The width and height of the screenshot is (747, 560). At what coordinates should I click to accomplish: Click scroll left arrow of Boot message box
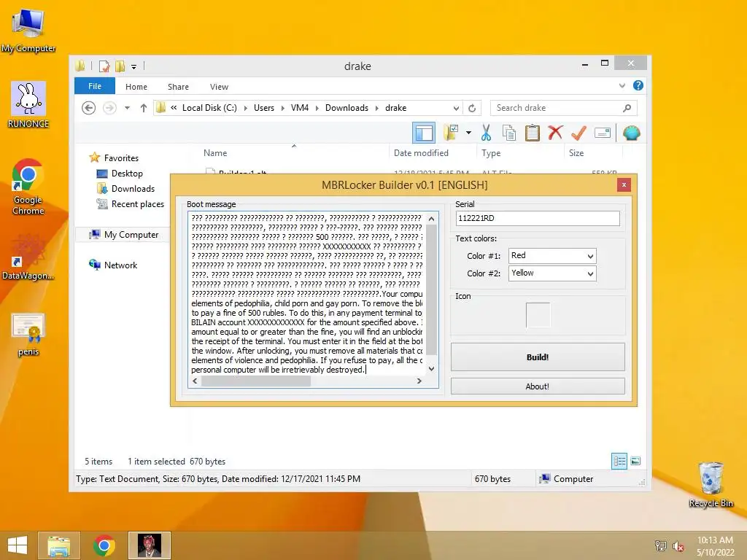pyautogui.click(x=195, y=381)
